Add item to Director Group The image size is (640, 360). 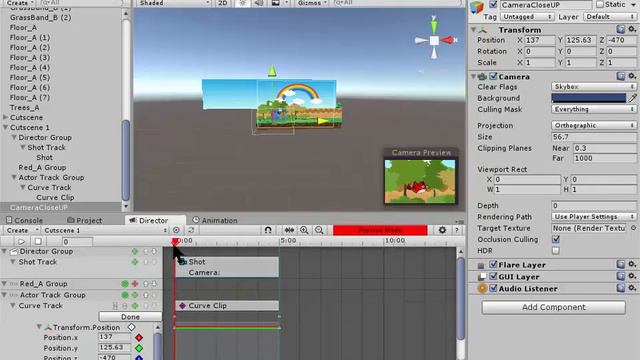coord(135,251)
